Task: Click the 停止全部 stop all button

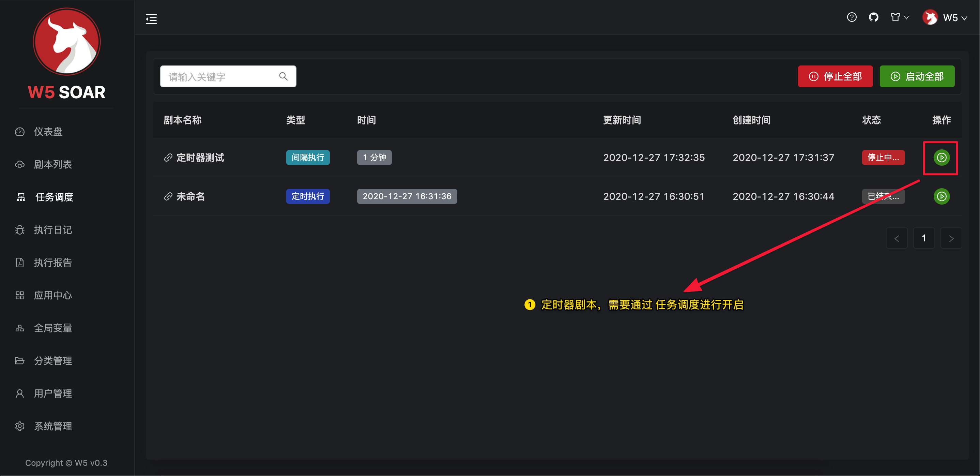Action: 835,76
